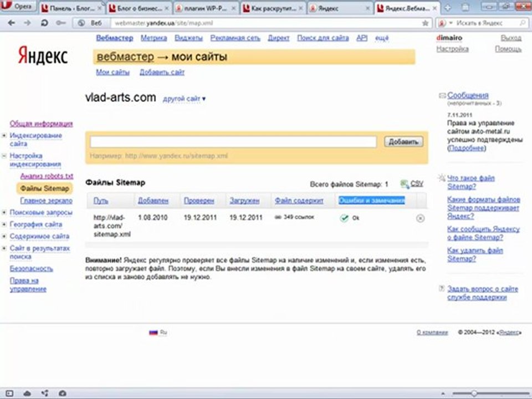Open the 'ещё' more services menu
The height and width of the screenshot is (399, 532).
[x=382, y=38]
